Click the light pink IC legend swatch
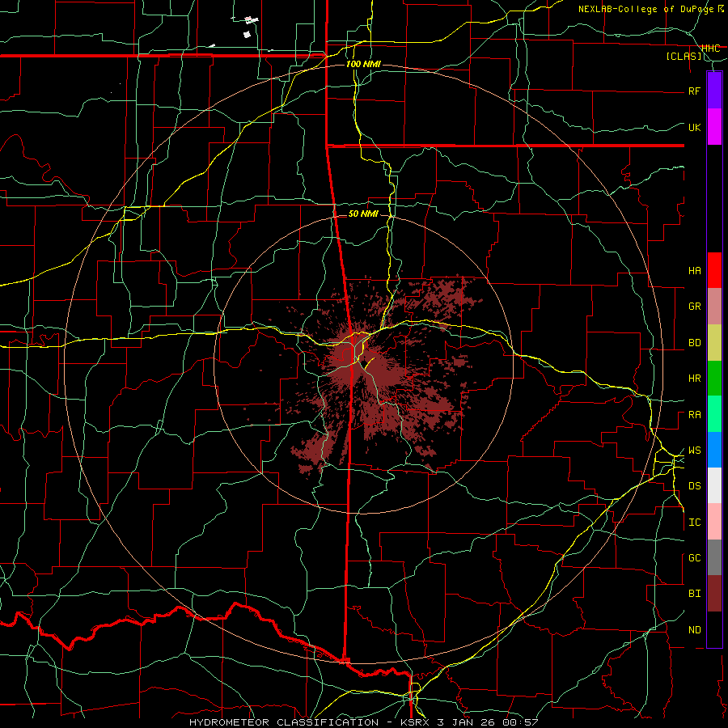The height and width of the screenshot is (728, 728). (x=714, y=522)
